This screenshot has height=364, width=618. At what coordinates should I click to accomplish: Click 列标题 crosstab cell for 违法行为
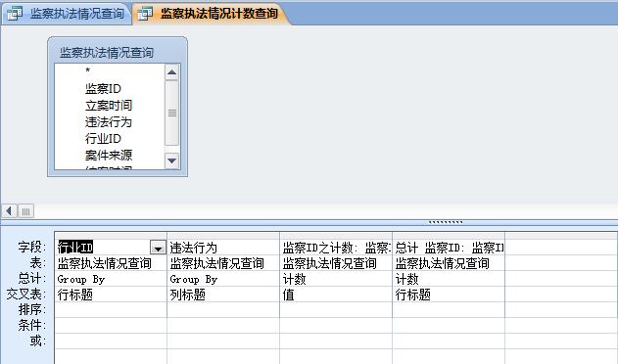pyautogui.click(x=223, y=295)
